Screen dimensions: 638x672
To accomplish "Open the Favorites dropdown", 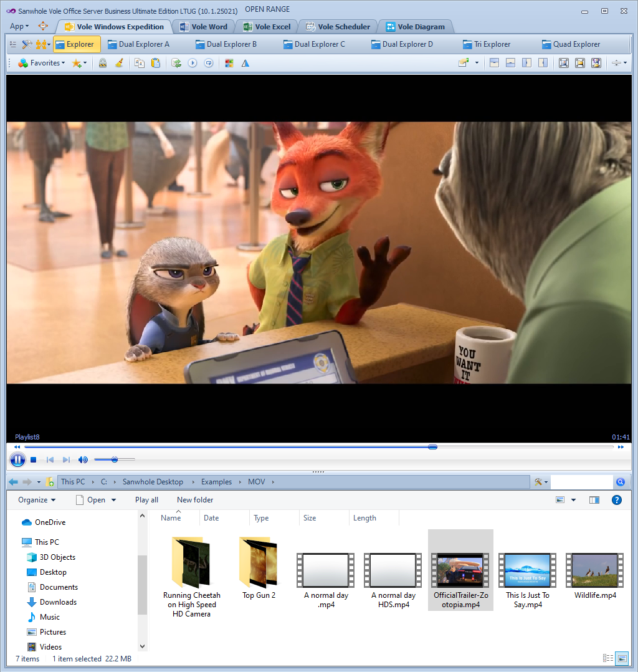I will pyautogui.click(x=42, y=63).
